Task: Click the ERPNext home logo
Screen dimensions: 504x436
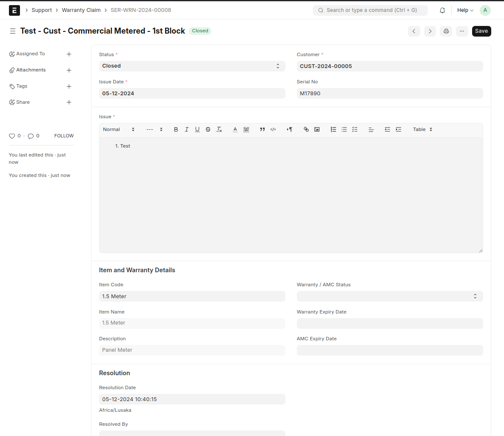Action: [x=14, y=10]
